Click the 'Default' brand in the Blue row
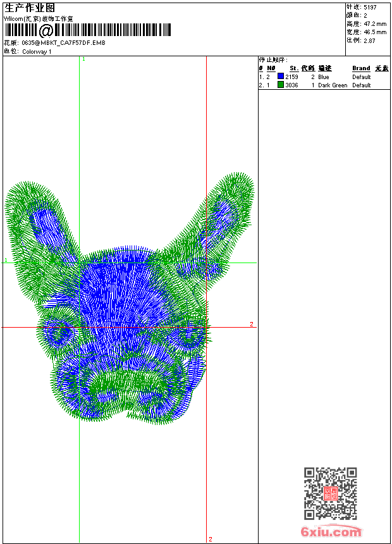 [362, 77]
